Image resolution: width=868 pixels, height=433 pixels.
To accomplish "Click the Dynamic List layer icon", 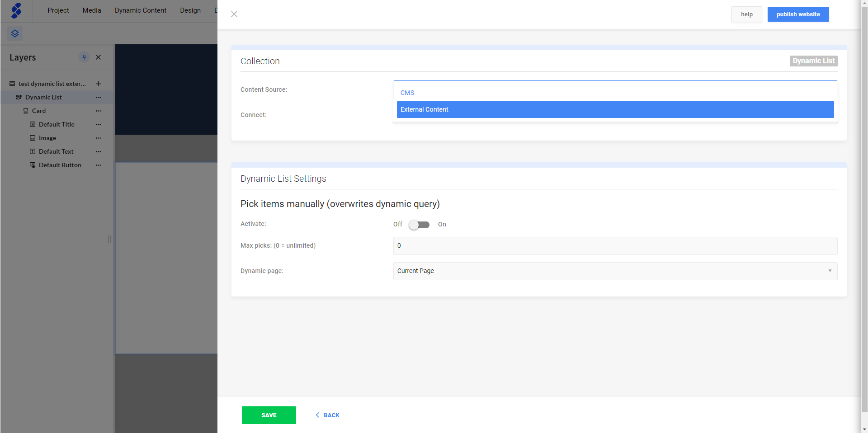I will click(19, 97).
